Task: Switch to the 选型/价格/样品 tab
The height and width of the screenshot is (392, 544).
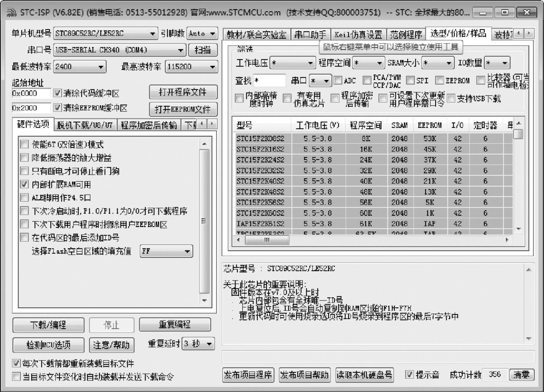Action: tap(458, 33)
